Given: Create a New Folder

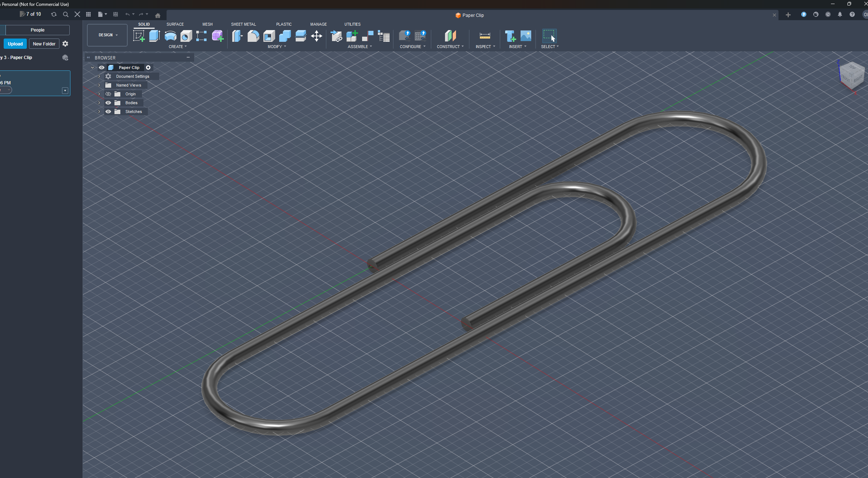Looking at the screenshot, I should (x=44, y=43).
